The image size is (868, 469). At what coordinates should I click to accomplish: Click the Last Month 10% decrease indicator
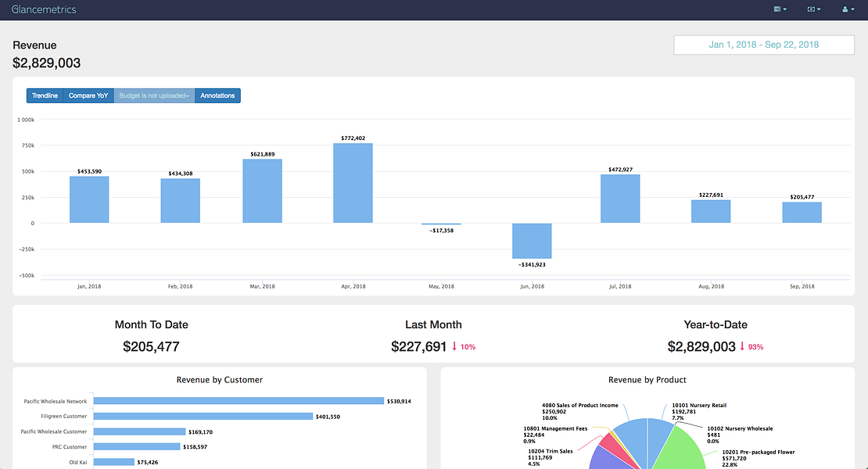(464, 347)
